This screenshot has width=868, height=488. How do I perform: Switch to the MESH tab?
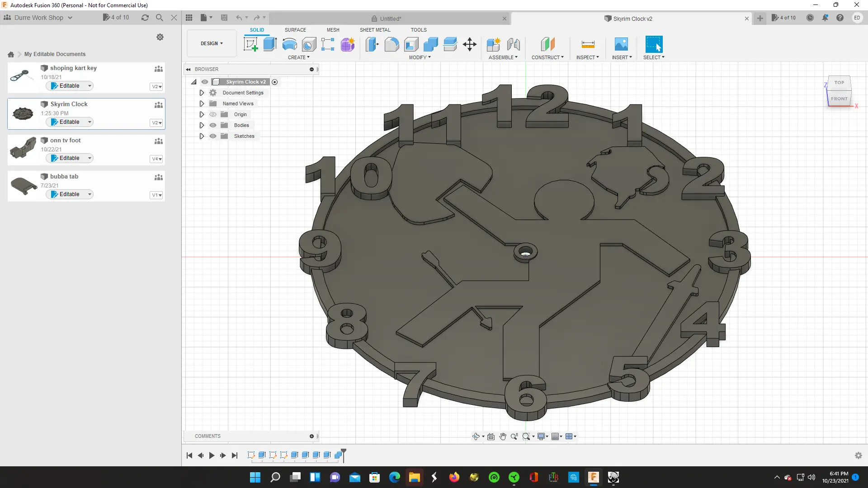[333, 30]
